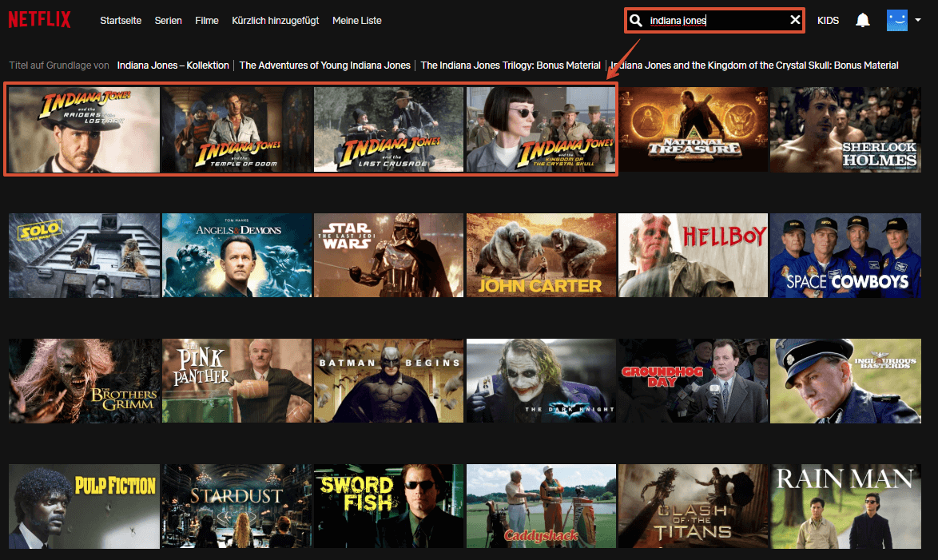The height and width of the screenshot is (560, 938).
Task: Open the Clash of the Titans title
Action: click(693, 506)
